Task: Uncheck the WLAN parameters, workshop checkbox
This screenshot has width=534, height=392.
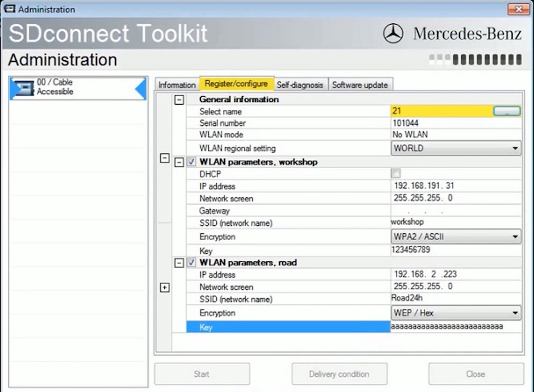Action: [x=192, y=162]
